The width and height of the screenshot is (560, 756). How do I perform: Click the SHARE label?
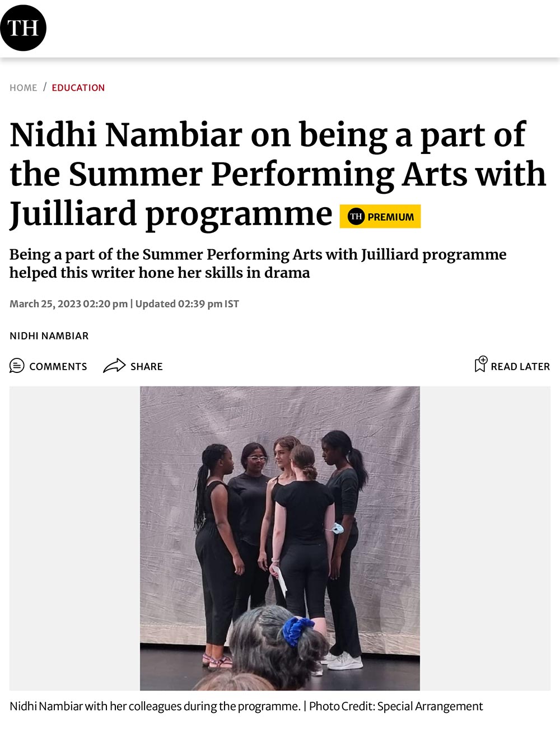click(147, 367)
